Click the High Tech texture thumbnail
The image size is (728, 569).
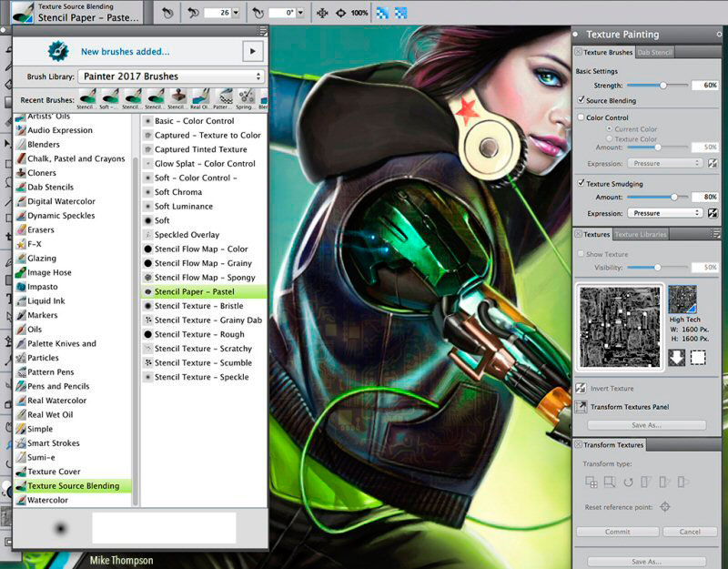coord(682,300)
